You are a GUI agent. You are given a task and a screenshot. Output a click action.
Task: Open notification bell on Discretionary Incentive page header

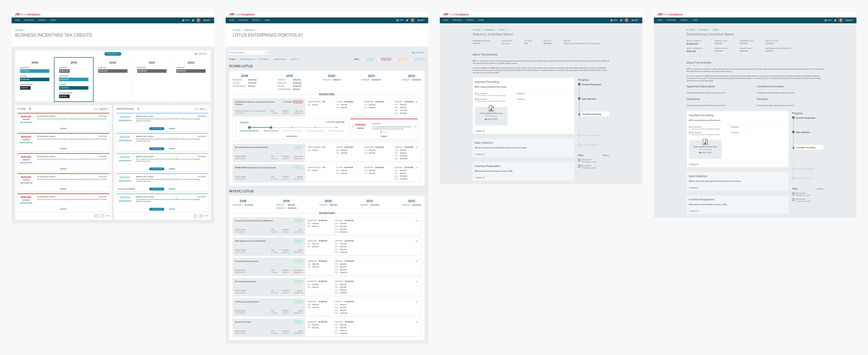click(x=835, y=20)
